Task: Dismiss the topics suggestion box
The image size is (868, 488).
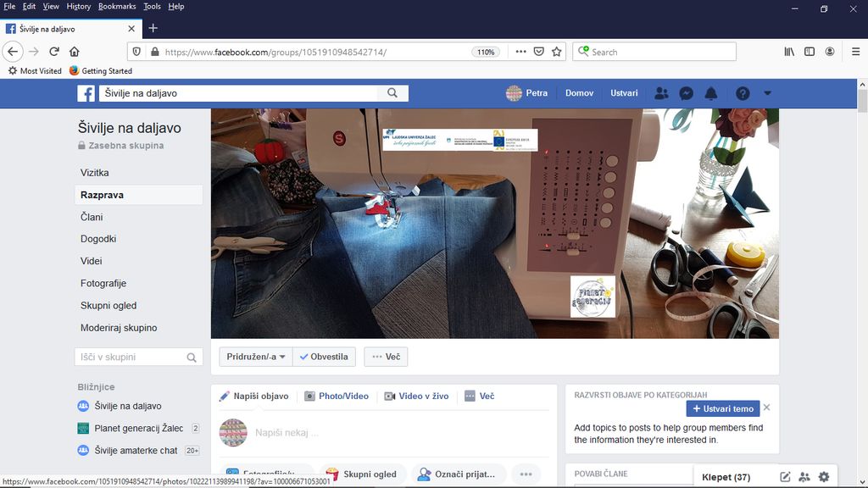Action: (766, 408)
